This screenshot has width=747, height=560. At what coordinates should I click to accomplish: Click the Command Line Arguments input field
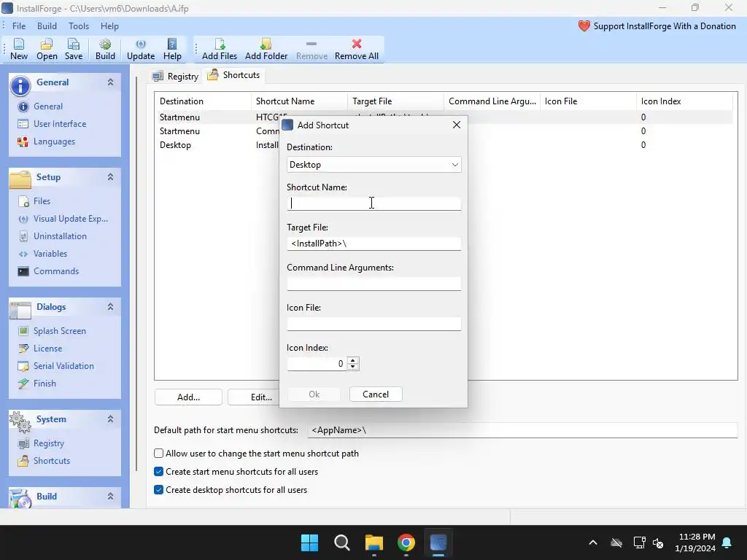pyautogui.click(x=373, y=284)
